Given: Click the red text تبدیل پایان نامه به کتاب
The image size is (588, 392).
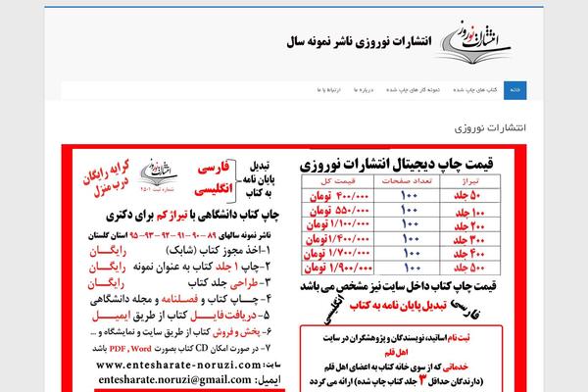Looking at the screenshot, I should [398, 306].
